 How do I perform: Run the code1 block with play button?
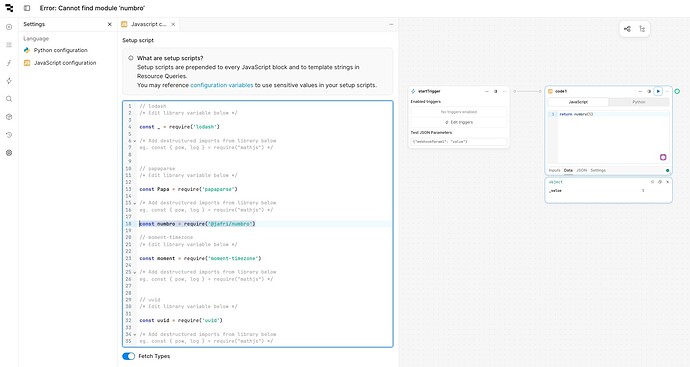(x=658, y=91)
